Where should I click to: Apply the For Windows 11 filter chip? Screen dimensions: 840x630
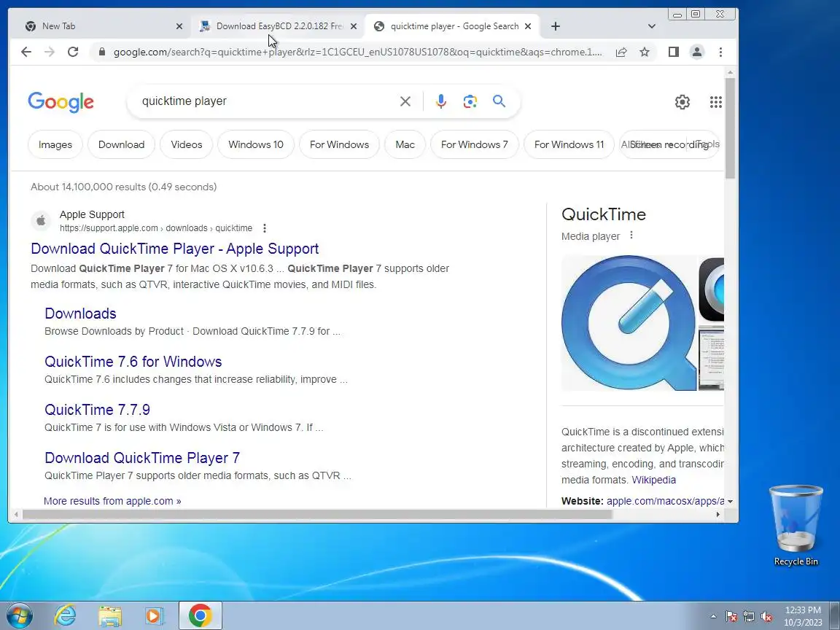(569, 144)
